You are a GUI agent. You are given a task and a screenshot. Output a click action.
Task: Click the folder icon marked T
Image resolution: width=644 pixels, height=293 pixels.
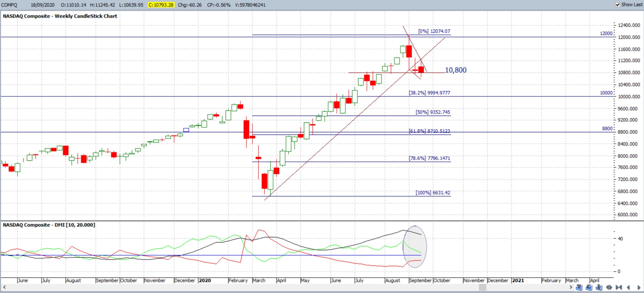tap(579, 287)
